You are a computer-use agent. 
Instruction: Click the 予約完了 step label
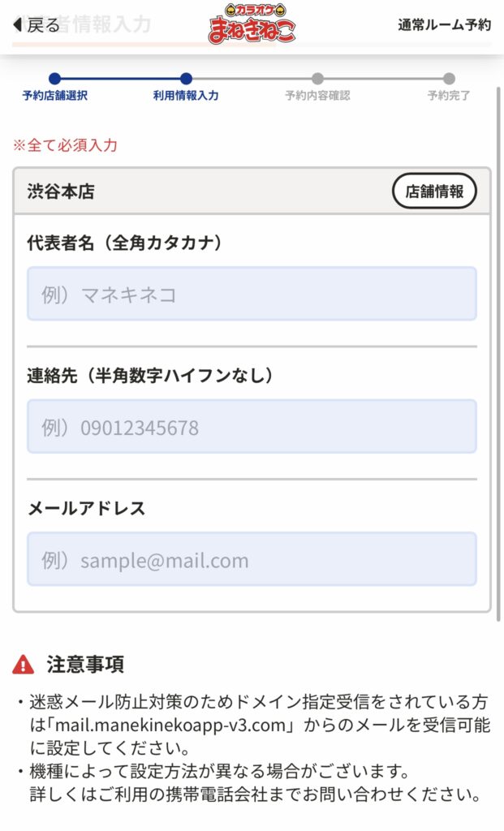point(449,96)
